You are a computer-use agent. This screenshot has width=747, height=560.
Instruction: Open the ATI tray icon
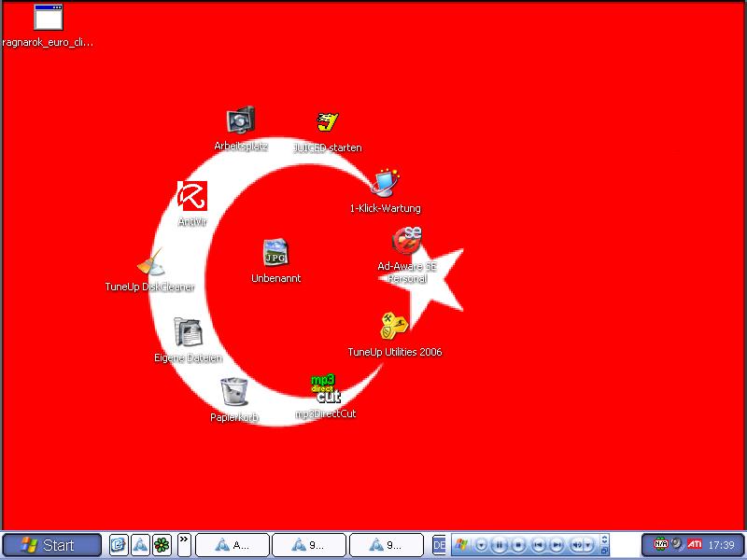[x=694, y=543]
